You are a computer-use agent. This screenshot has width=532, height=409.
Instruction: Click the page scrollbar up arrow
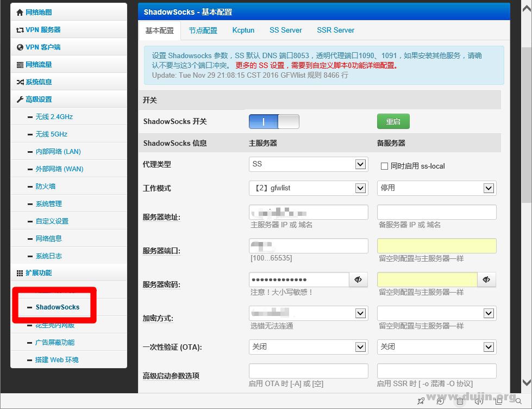click(x=527, y=9)
